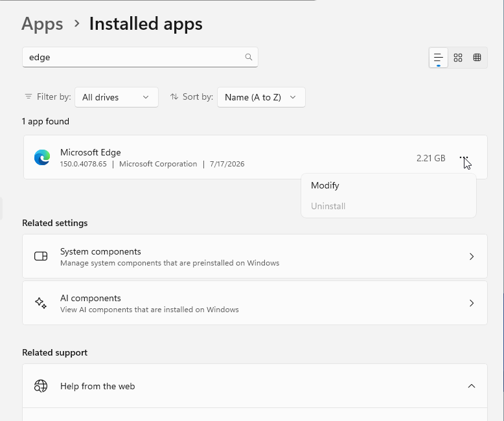Open the AI components settings card

(255, 302)
